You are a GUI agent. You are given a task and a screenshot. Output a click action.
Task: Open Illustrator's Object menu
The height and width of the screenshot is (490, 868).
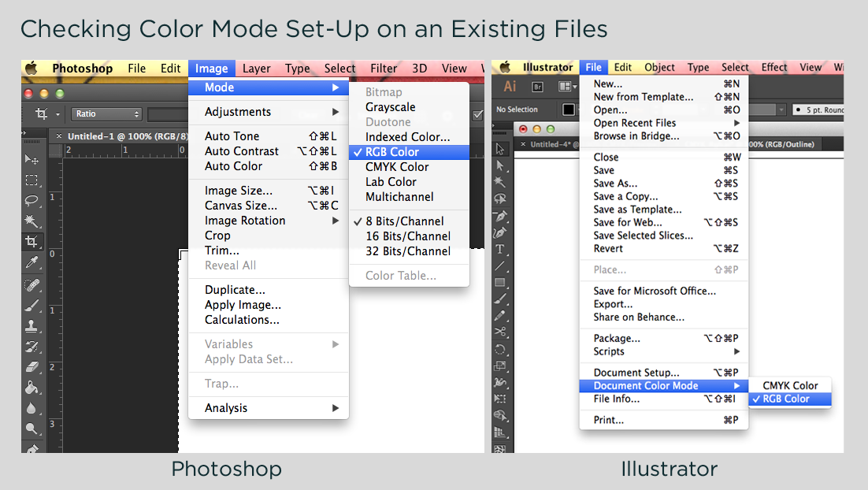[x=659, y=67]
